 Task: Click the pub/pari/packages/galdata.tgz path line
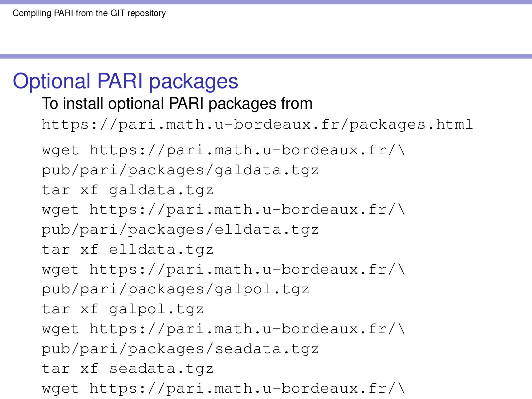click(x=180, y=170)
